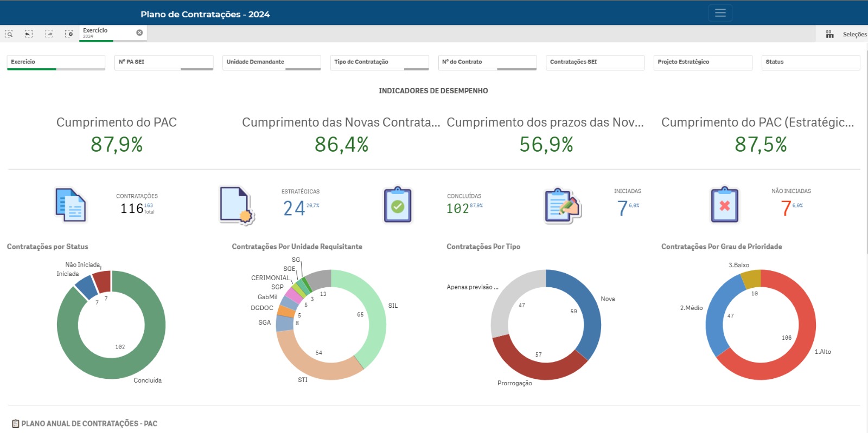The image size is (868, 433).
Task: Click the Contratações por Status chart title
Action: click(x=48, y=247)
